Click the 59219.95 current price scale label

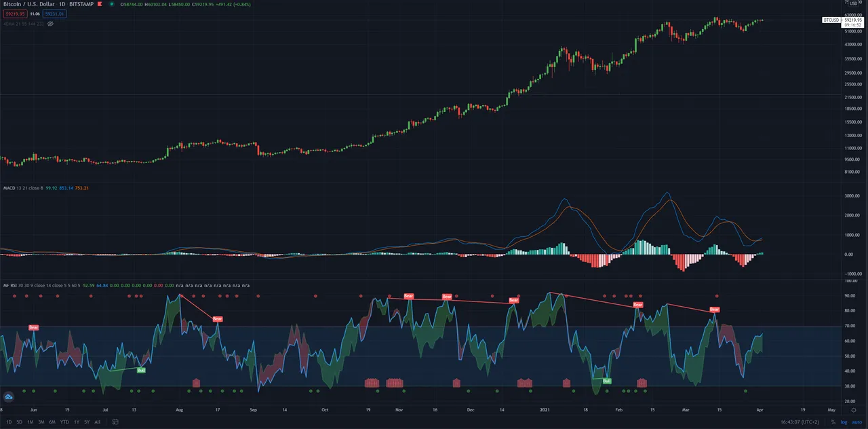tap(853, 20)
